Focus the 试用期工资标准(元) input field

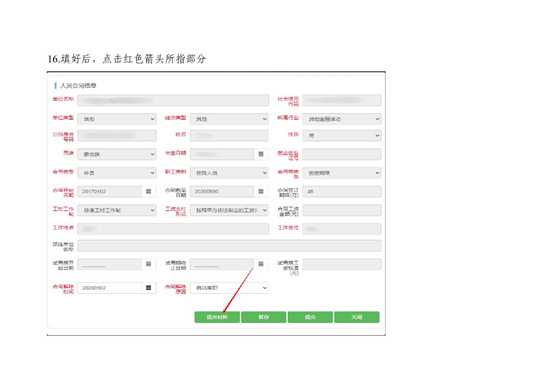coord(342,264)
